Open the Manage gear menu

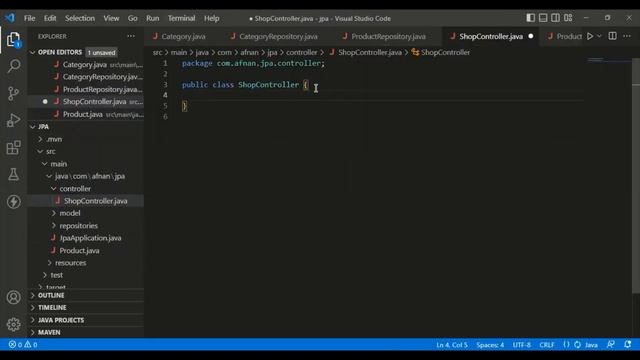[13, 324]
